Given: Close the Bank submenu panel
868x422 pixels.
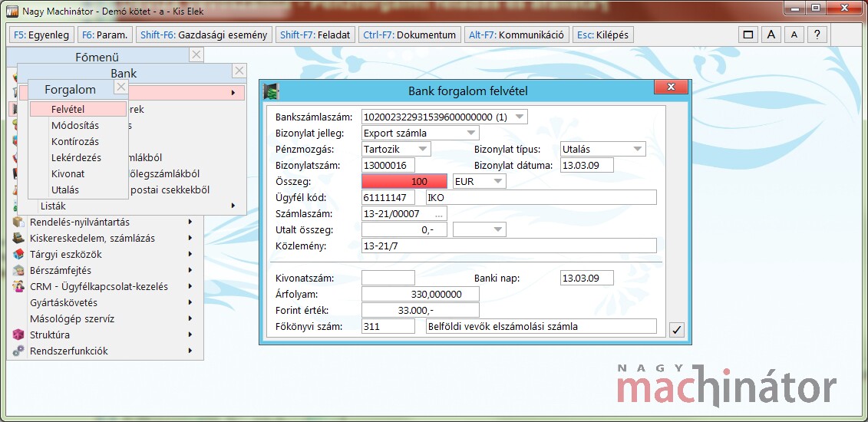Looking at the screenshot, I should tap(239, 71).
